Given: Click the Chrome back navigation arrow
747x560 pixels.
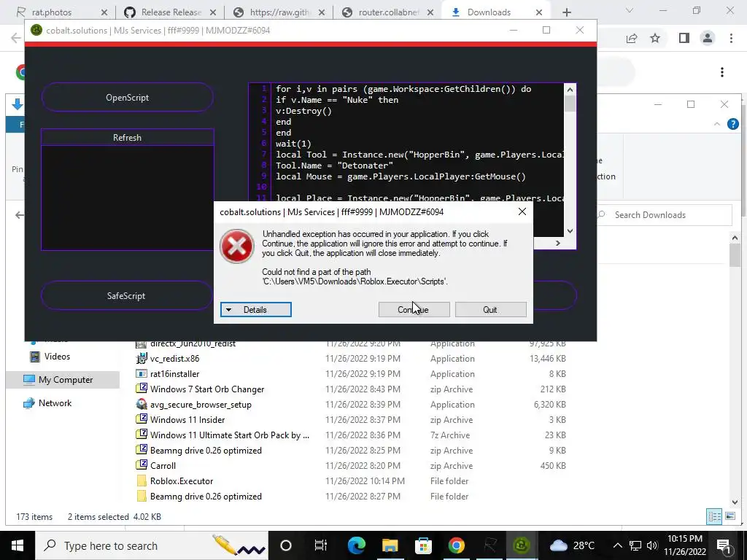Looking at the screenshot, I should (x=15, y=38).
